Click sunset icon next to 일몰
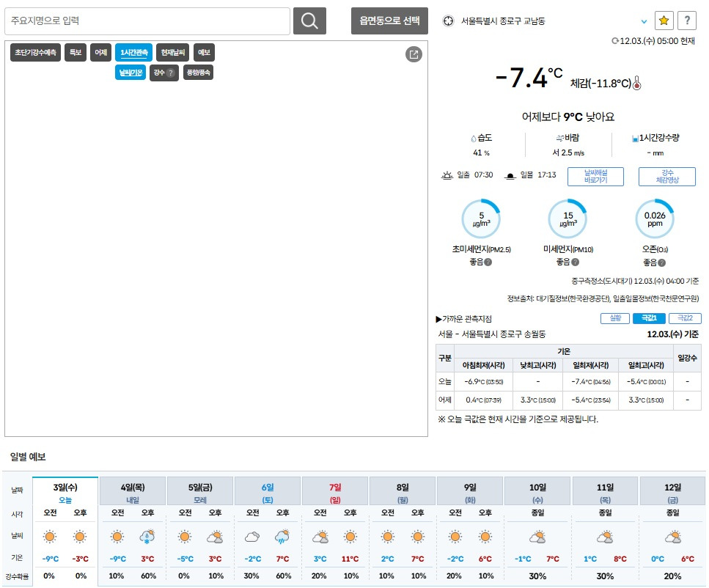This screenshot has width=709, height=588. click(510, 175)
